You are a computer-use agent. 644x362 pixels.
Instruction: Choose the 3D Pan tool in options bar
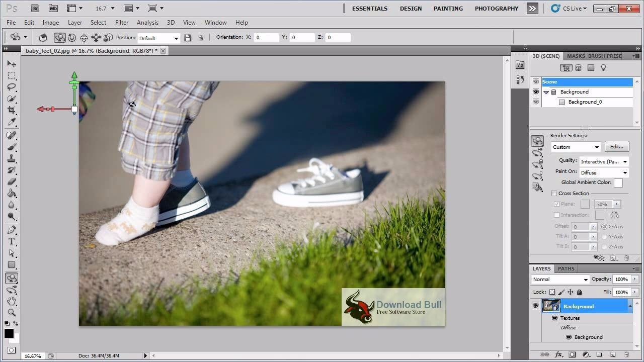(x=84, y=38)
